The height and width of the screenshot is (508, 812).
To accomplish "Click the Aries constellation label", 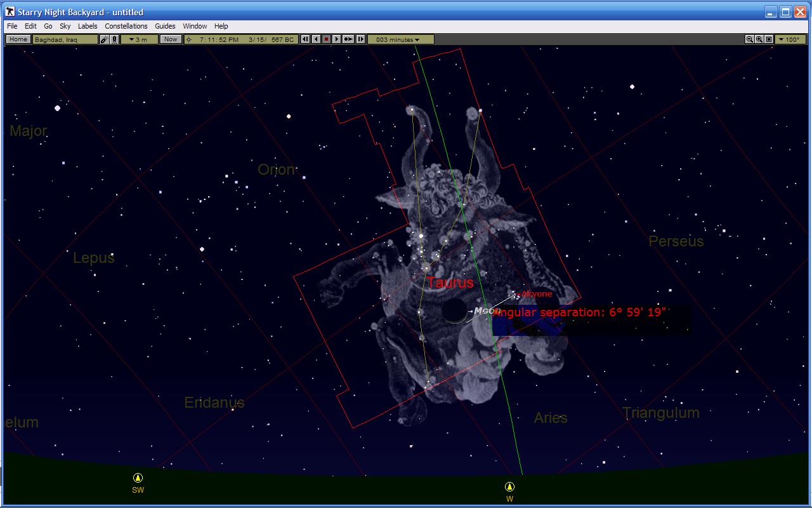I will tap(551, 418).
